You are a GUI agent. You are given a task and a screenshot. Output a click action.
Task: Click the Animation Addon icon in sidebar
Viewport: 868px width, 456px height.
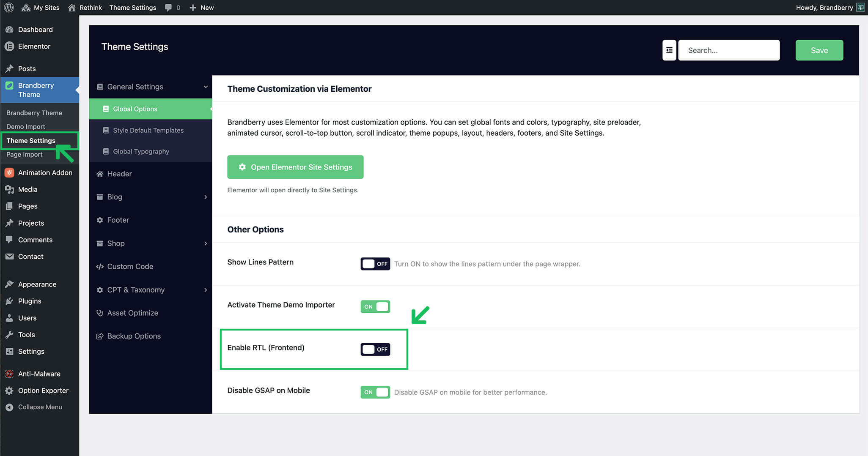pyautogui.click(x=9, y=172)
